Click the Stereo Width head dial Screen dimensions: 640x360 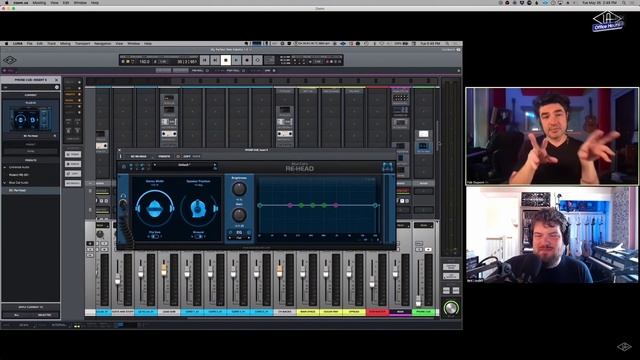(x=155, y=208)
